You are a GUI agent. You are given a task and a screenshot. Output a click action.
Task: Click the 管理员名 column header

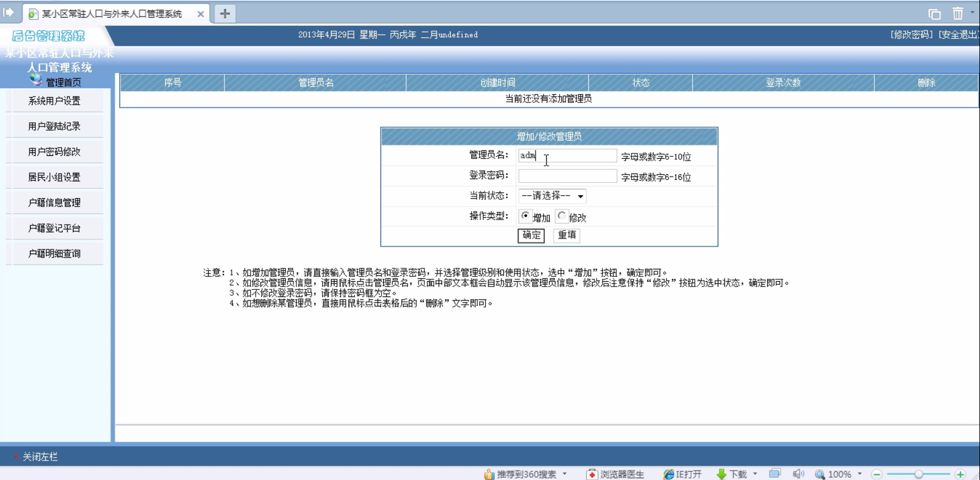[315, 83]
